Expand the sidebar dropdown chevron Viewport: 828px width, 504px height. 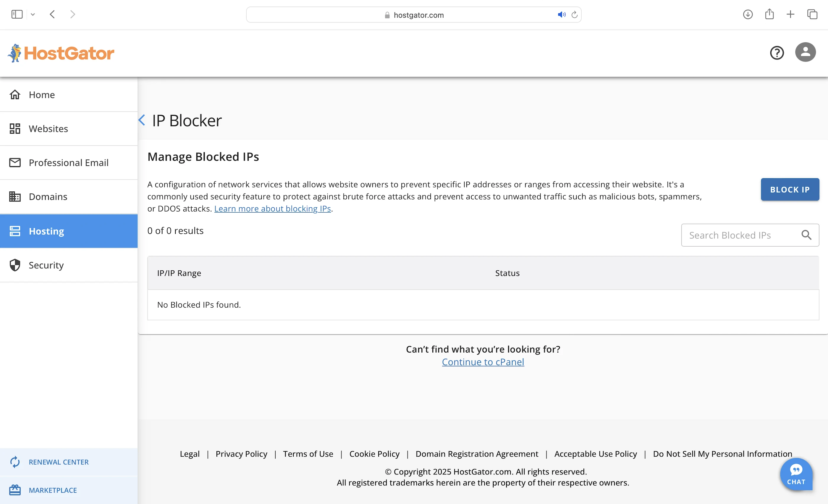tap(33, 14)
